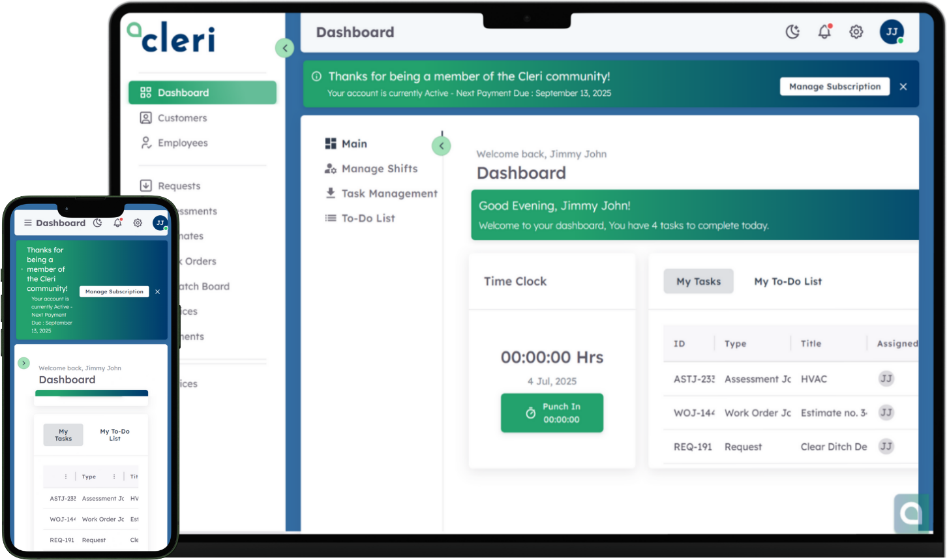Image resolution: width=947 pixels, height=560 pixels.
Task: Click WOJ-144 row ID on phone
Action: (63, 520)
